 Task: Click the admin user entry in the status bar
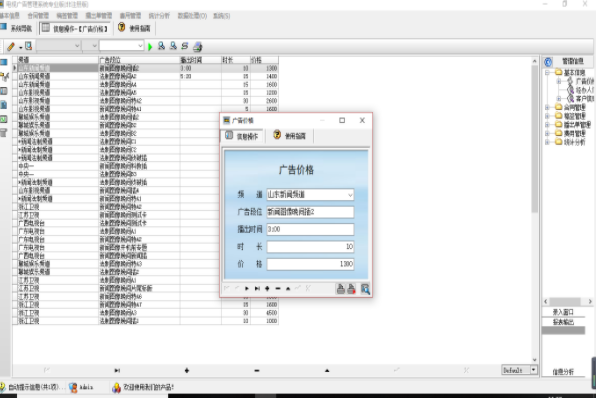coord(81,387)
